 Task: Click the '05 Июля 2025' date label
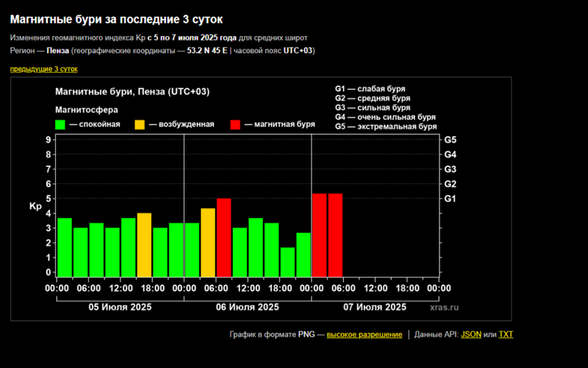120,307
